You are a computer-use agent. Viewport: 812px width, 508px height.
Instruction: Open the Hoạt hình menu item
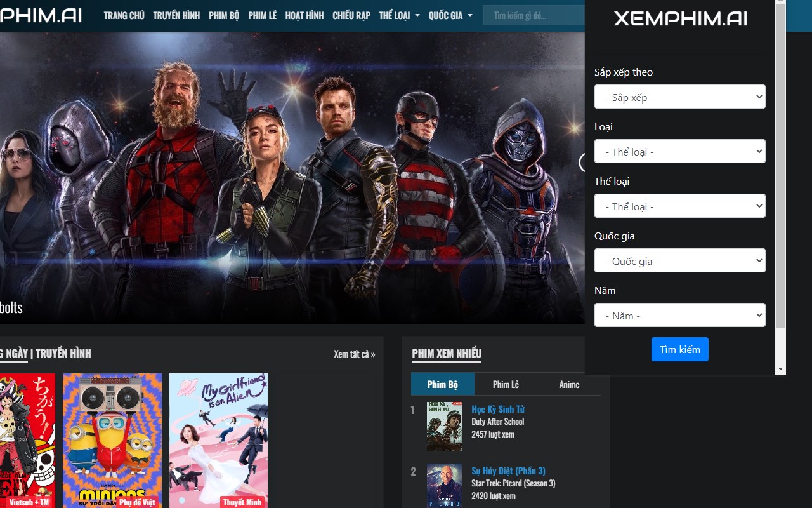[x=304, y=15]
